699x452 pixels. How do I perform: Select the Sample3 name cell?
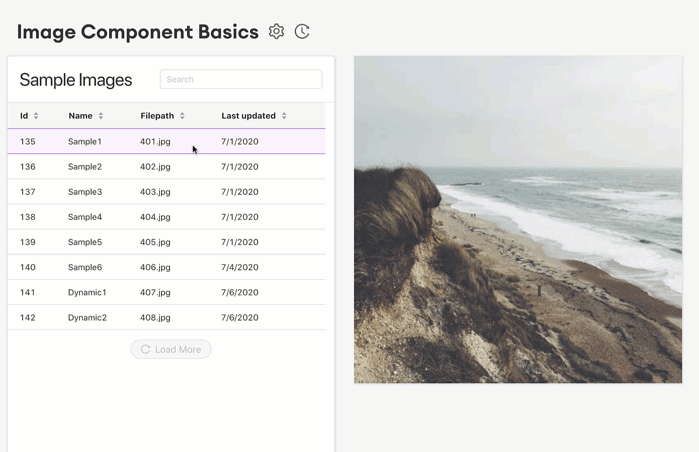click(85, 192)
